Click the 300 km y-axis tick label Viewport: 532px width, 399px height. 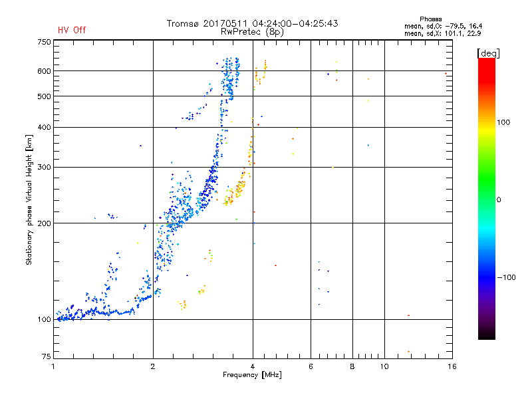tap(44, 168)
